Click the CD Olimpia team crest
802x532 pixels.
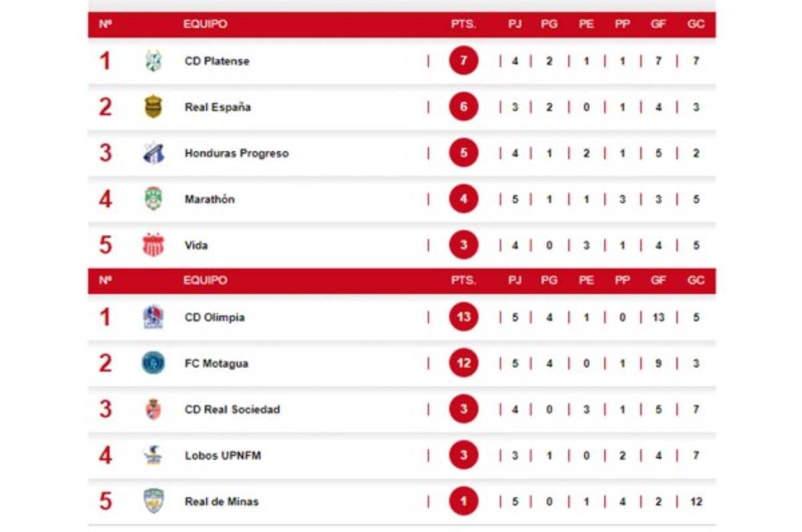153,317
